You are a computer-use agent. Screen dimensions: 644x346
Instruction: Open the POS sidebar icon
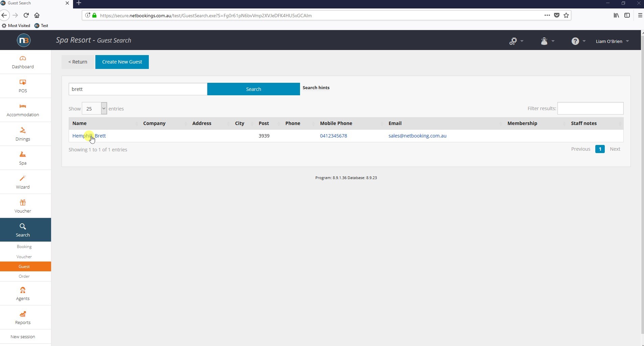coord(23,82)
